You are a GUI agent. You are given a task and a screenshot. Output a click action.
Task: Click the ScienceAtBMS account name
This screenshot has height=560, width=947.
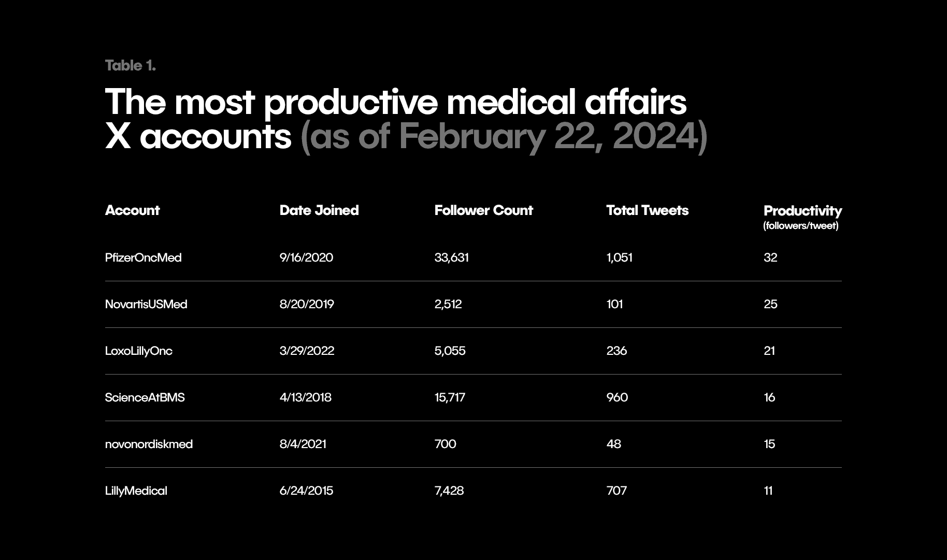click(x=145, y=397)
